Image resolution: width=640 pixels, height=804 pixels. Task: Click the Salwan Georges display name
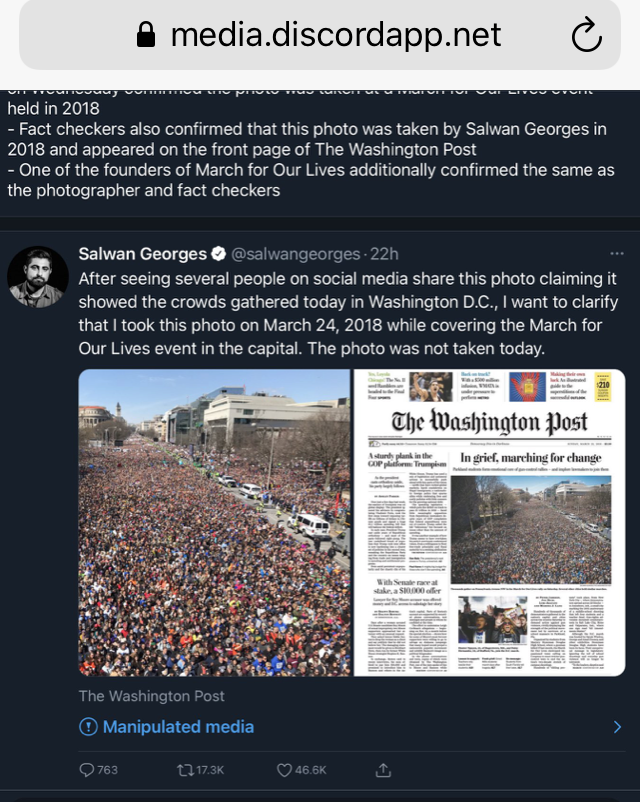click(143, 254)
